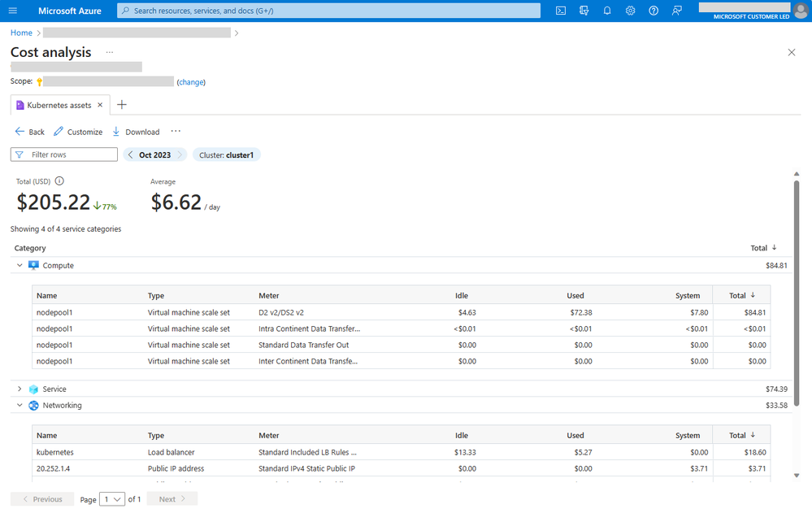This screenshot has height=513, width=812.
Task: Click the scrollbar down arrow
Action: coord(797,476)
